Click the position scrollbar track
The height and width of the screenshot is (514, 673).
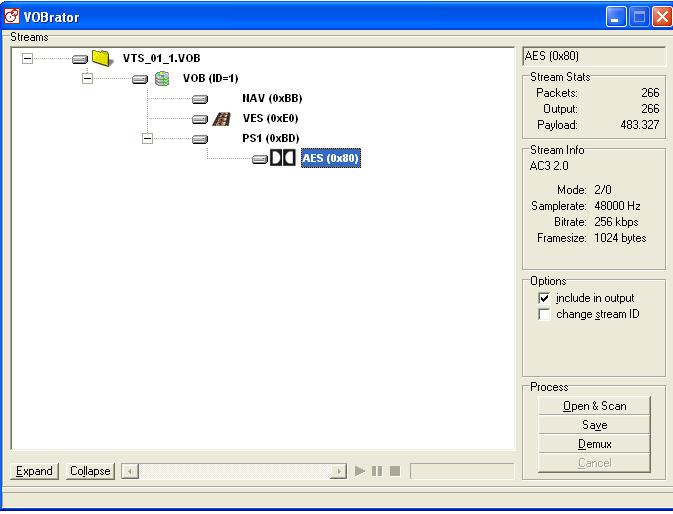[x=234, y=472]
